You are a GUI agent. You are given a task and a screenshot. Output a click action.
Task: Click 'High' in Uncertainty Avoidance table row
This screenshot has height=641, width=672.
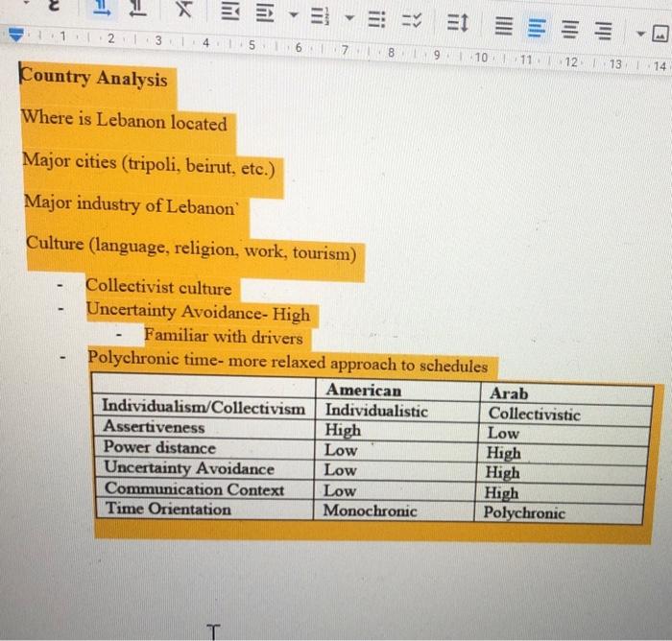coord(502,473)
